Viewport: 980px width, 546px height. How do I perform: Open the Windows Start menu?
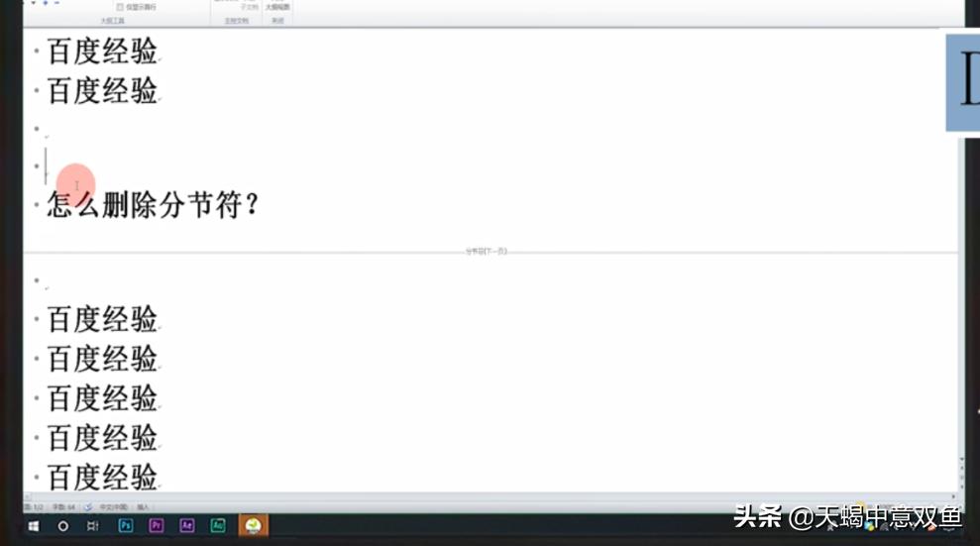tap(34, 526)
